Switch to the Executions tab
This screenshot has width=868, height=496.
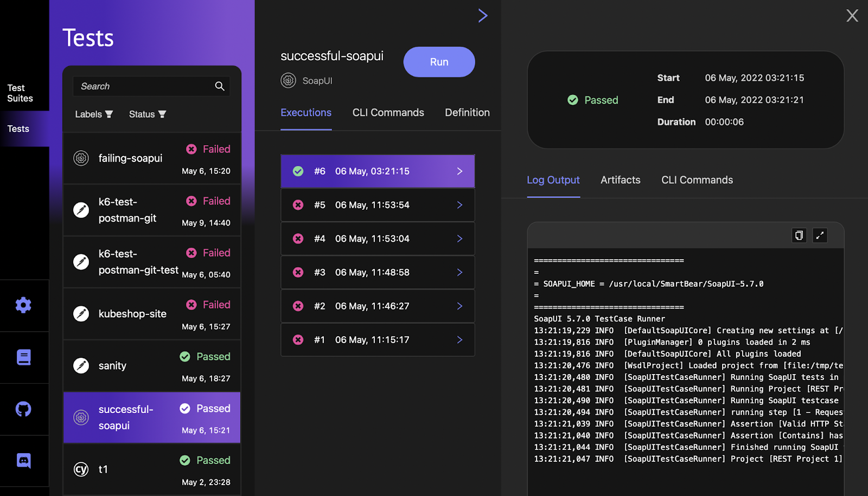tap(306, 113)
